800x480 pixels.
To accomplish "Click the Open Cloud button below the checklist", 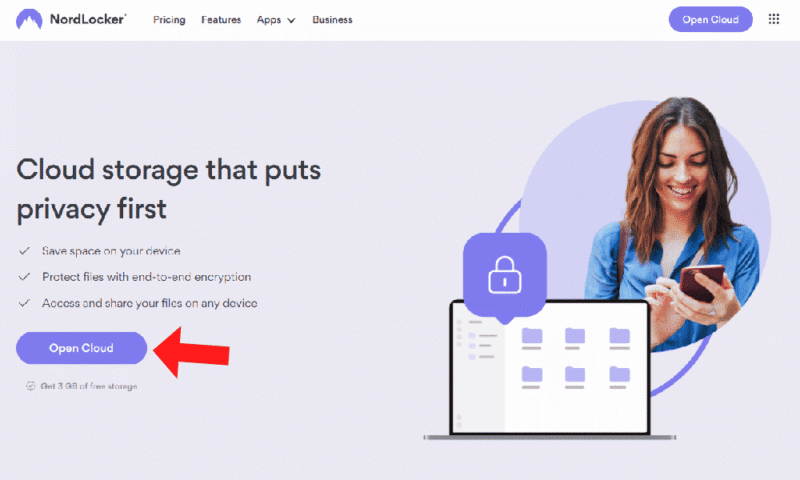I will click(81, 348).
